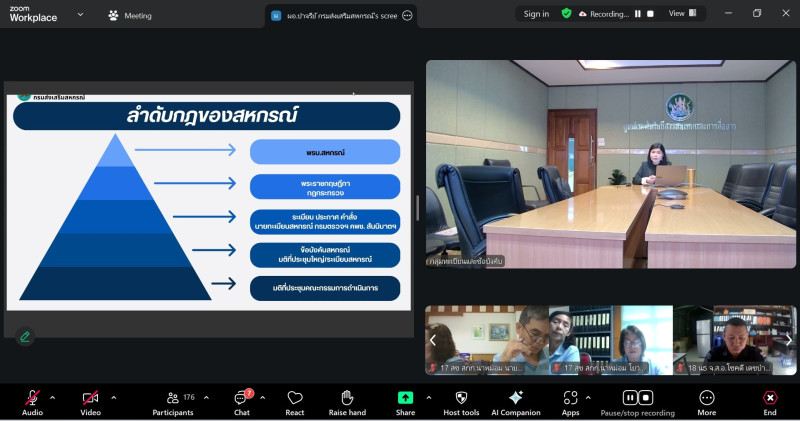Show next video thumbnails with right arrow
800x421 pixels.
pyautogui.click(x=788, y=340)
